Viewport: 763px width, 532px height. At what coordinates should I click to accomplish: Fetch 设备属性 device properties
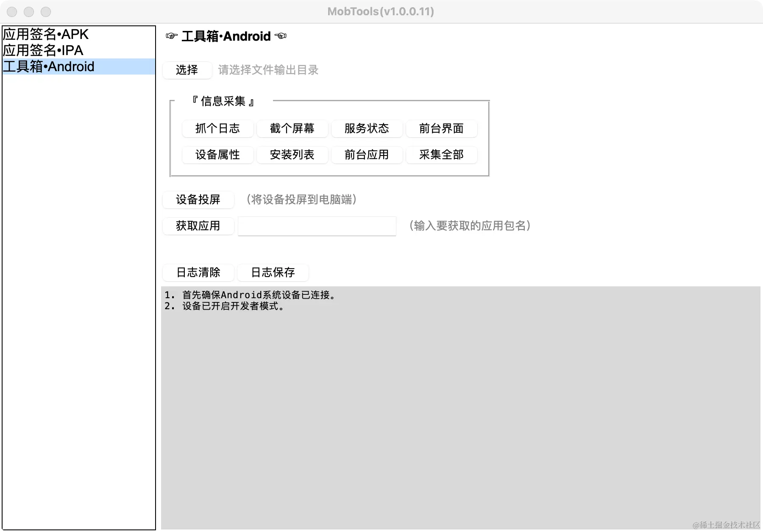(x=217, y=155)
